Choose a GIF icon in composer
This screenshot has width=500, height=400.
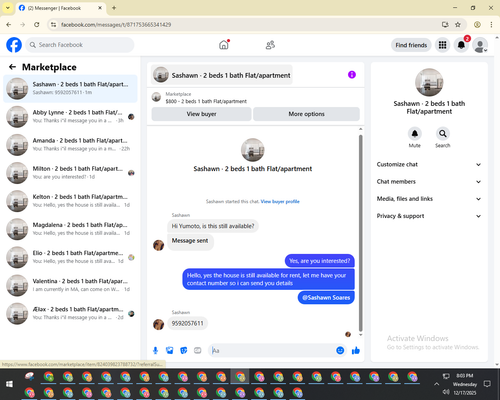tap(198, 350)
